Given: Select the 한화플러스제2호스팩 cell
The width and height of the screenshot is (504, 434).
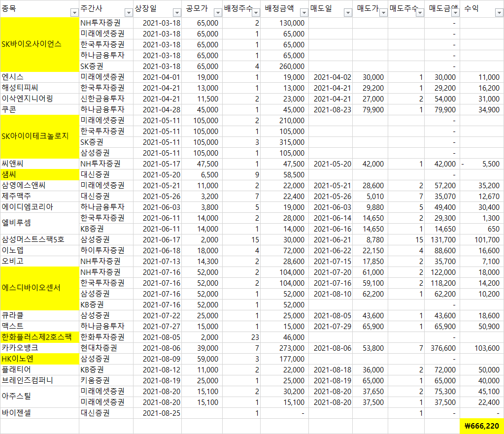Looking at the screenshot, I should coord(40,337).
